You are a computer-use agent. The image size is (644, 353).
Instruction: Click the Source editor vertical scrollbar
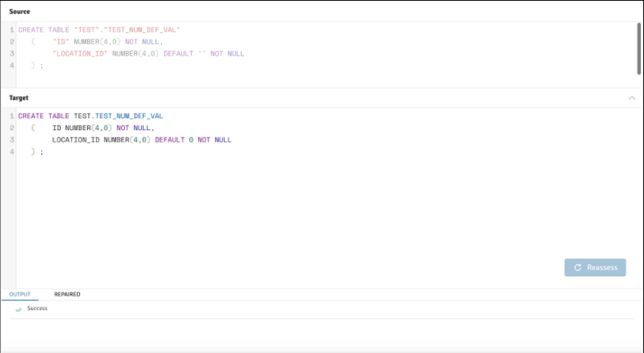pos(639,48)
